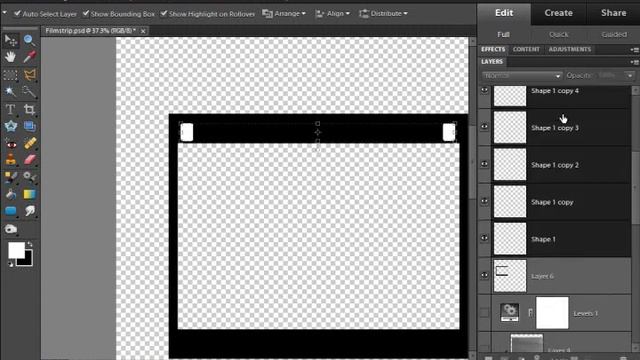640x360 pixels.
Task: Select the Zoom tool
Action: pos(29,40)
